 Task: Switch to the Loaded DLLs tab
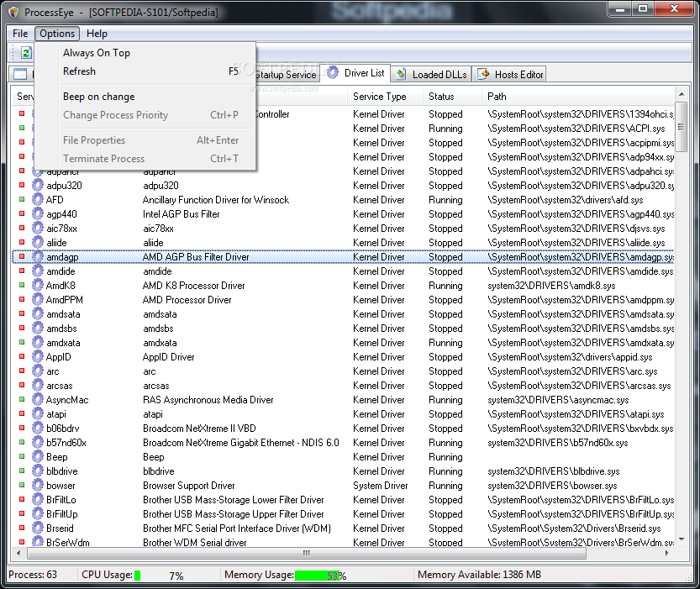pyautogui.click(x=432, y=74)
